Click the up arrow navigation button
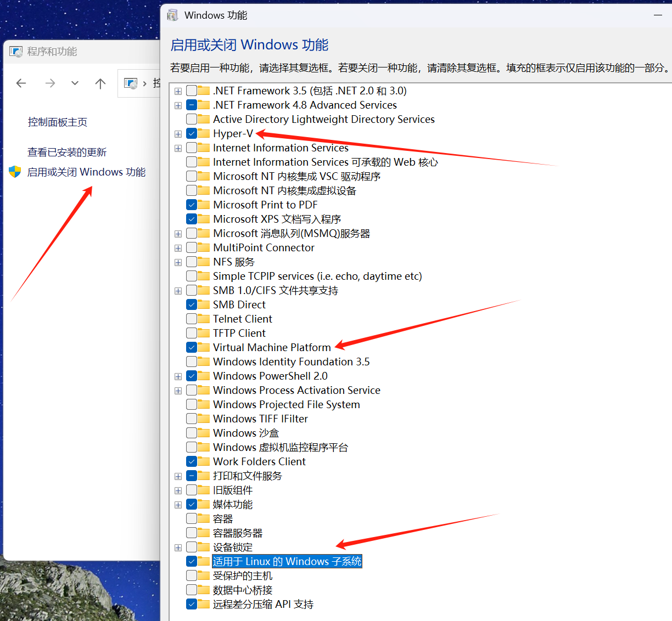This screenshot has width=672, height=621. click(x=100, y=83)
